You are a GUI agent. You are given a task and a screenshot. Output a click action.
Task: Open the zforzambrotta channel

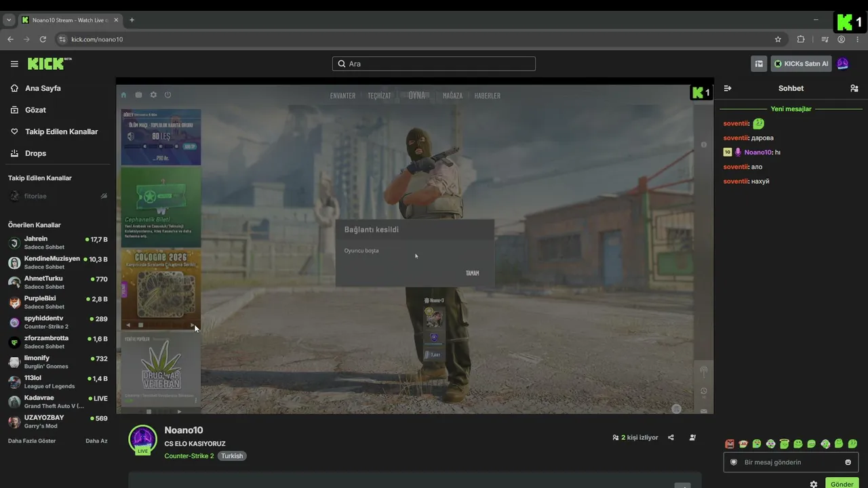tap(58, 342)
